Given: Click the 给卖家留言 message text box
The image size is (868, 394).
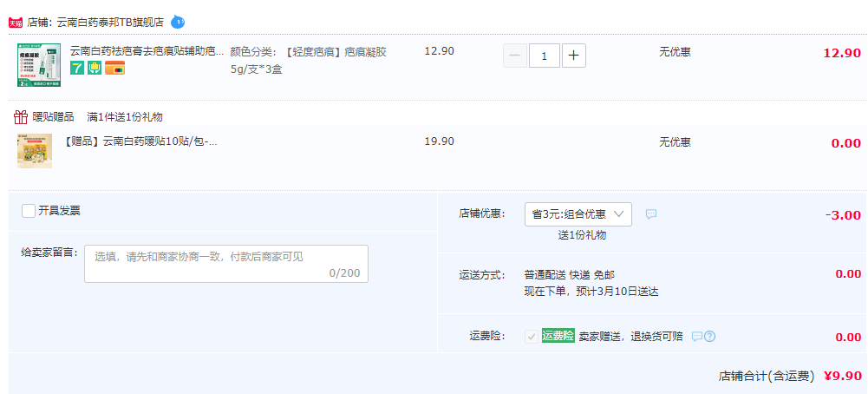Looking at the screenshot, I should [x=225, y=264].
